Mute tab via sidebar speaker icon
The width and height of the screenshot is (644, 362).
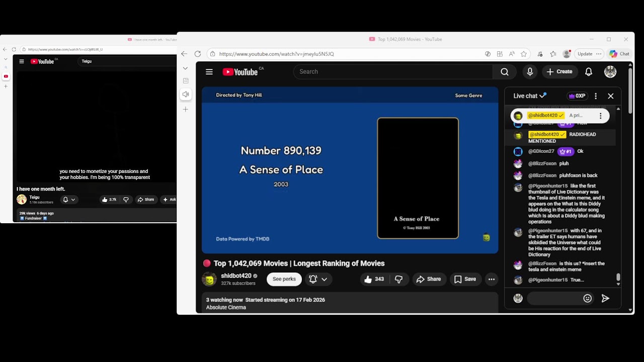tap(186, 95)
